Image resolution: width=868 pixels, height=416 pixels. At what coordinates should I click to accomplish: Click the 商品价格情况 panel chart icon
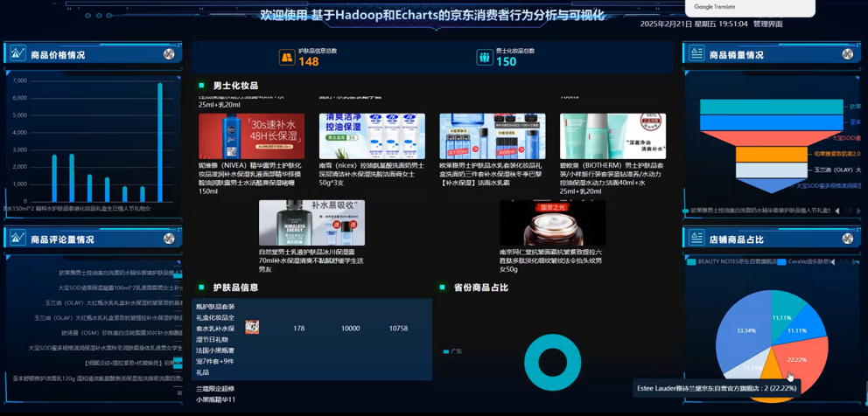[18, 53]
